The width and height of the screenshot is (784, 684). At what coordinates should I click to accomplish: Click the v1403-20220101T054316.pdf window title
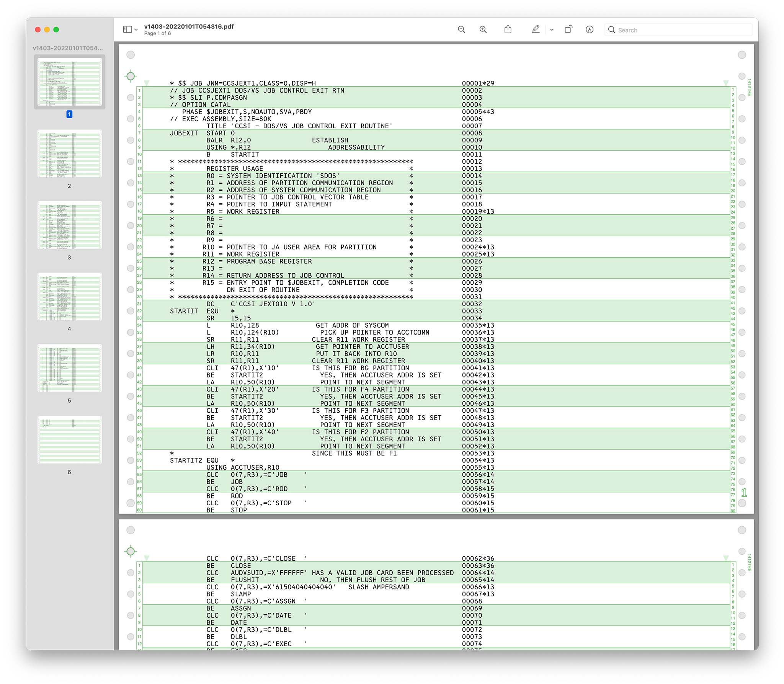coord(189,26)
